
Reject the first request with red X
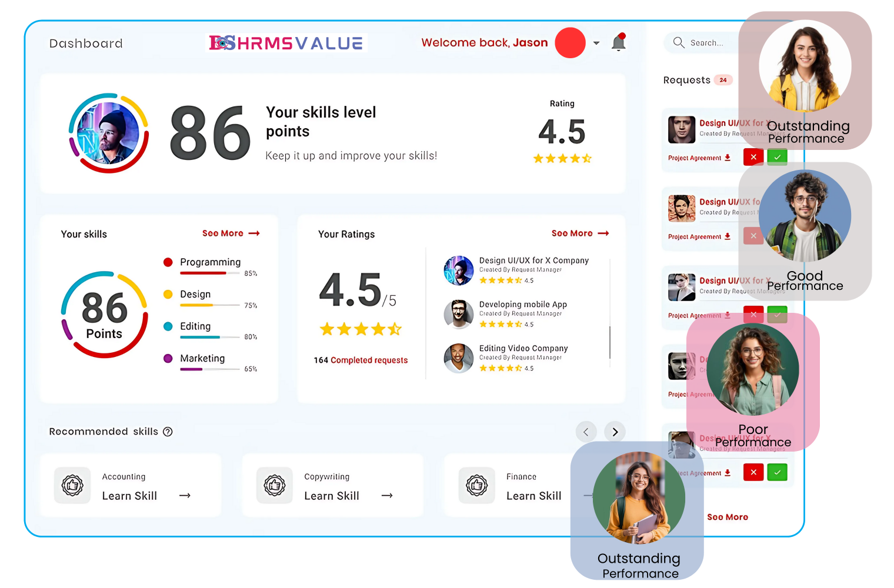point(753,157)
